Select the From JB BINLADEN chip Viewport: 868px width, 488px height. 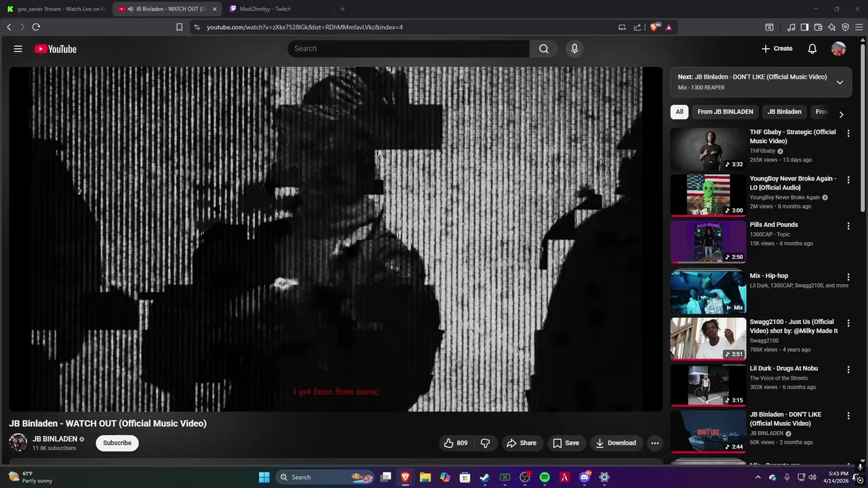click(x=725, y=112)
